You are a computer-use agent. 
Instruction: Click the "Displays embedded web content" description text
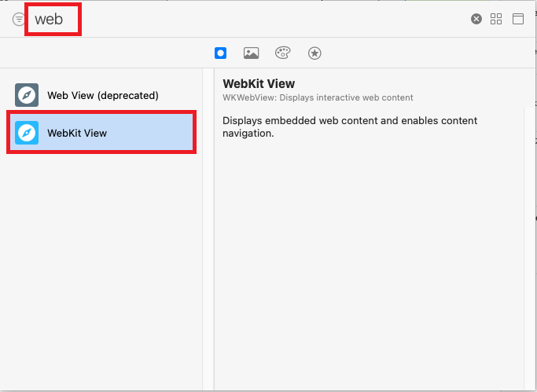point(350,127)
